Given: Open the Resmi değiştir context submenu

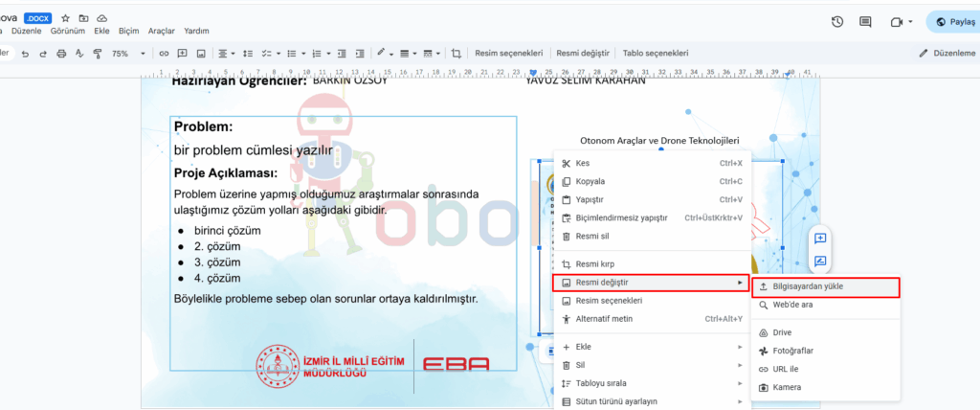Looking at the screenshot, I should [652, 283].
